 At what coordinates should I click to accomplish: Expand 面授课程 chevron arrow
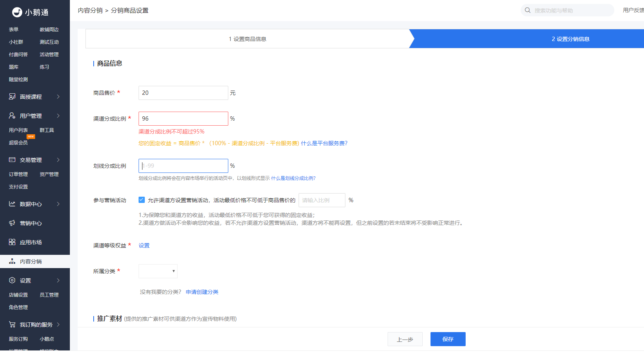[58, 96]
